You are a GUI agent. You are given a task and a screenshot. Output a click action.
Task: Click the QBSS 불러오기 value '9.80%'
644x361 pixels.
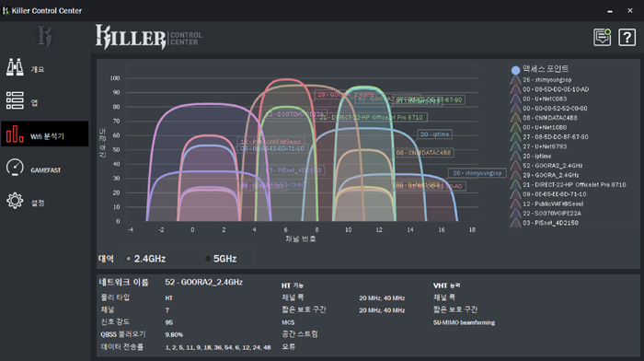(x=174, y=334)
